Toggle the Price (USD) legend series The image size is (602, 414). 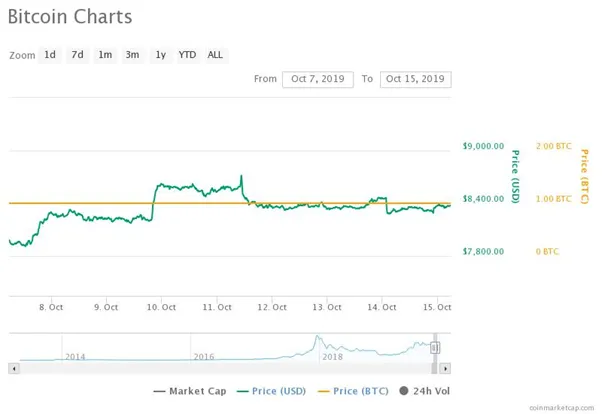(x=271, y=391)
